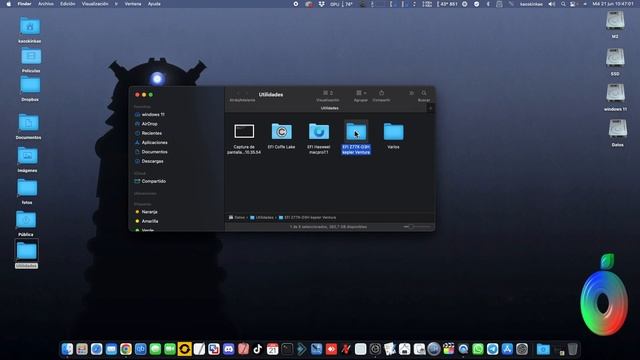Select the Varios folder
The height and width of the screenshot is (360, 640).
393,132
